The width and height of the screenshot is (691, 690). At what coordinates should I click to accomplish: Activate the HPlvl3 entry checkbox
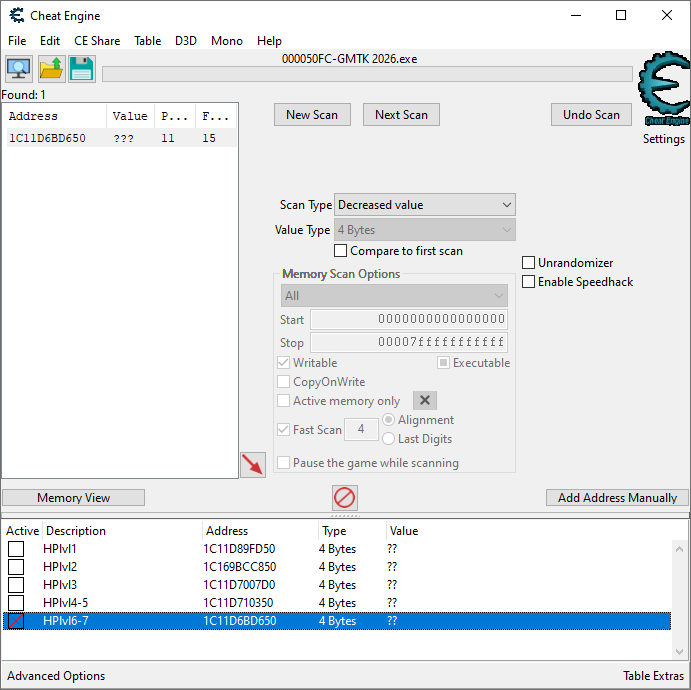(x=16, y=585)
